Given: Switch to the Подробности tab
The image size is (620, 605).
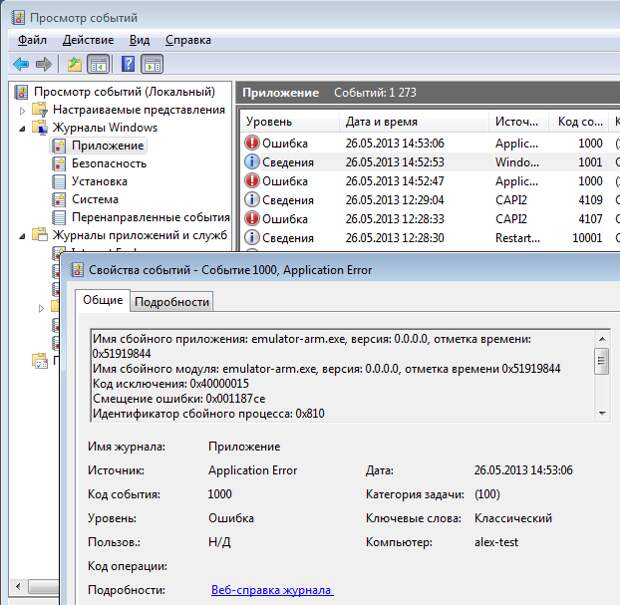Looking at the screenshot, I should [172, 302].
